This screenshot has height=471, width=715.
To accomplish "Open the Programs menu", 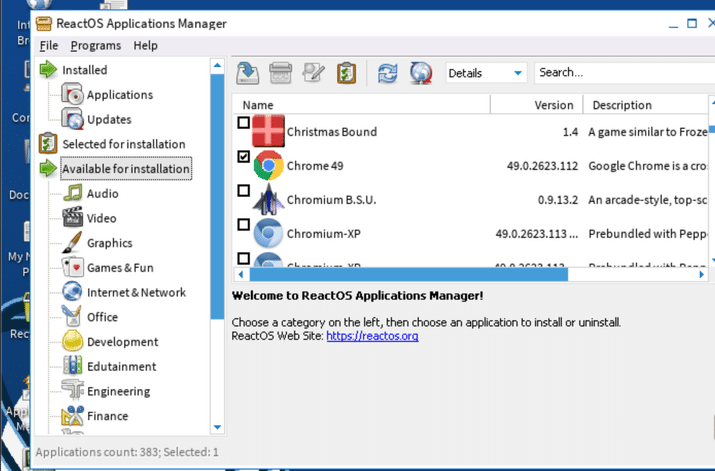I will click(96, 46).
